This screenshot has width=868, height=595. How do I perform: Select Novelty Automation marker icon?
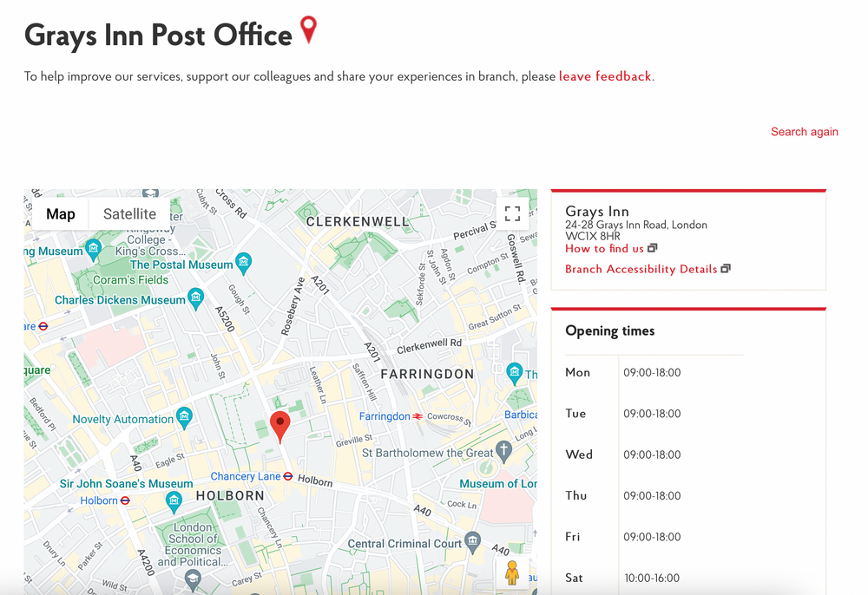[x=184, y=417]
